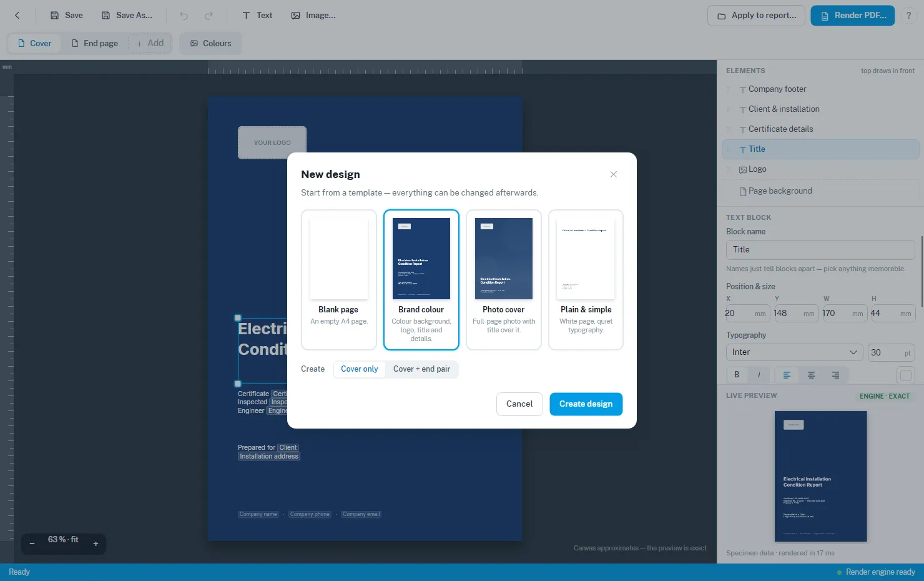Viewport: 924px width, 581px height.
Task: Click drag handle beside Logo
Action: click(729, 169)
